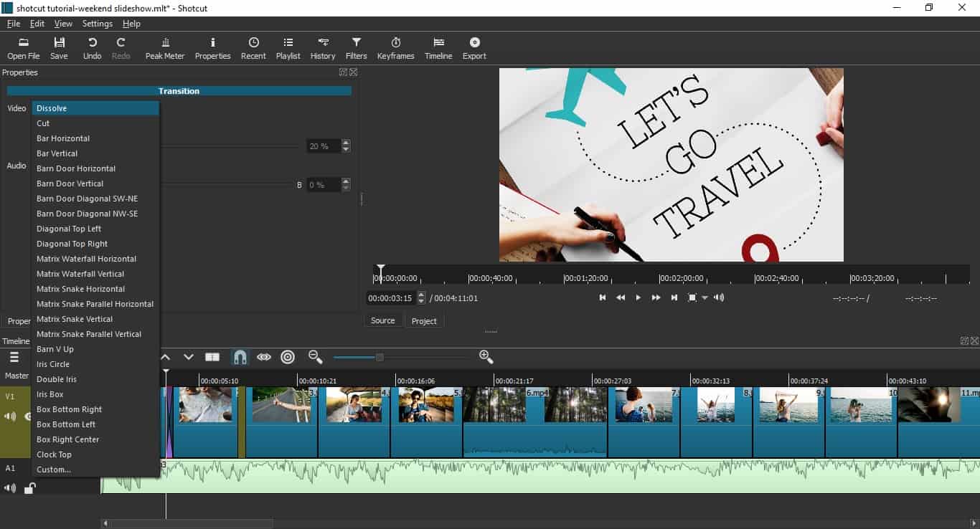980x529 pixels.
Task: Toggle snapping with the magnet icon
Action: [240, 356]
